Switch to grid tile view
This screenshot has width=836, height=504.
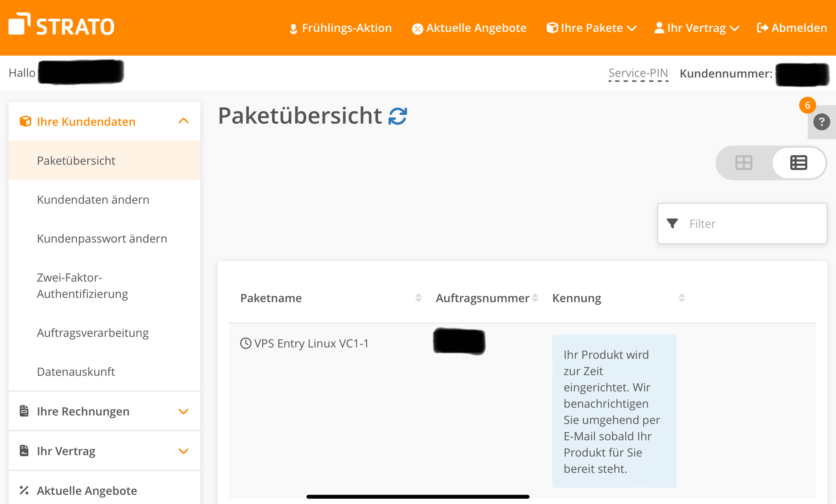(x=744, y=162)
